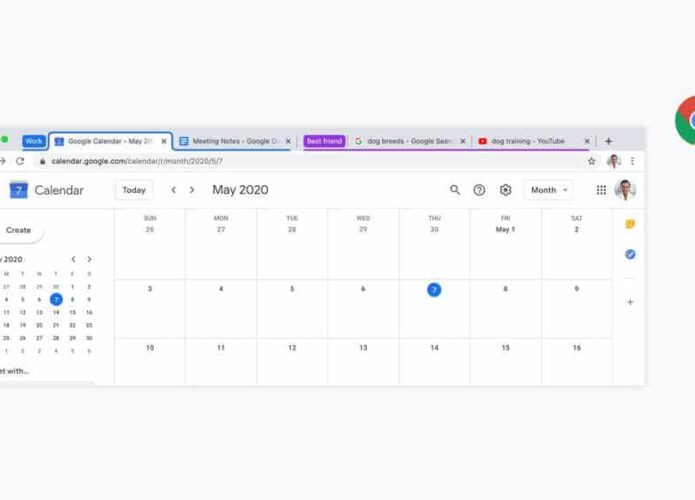
Task: Open the Month view dropdown
Action: [x=549, y=190]
